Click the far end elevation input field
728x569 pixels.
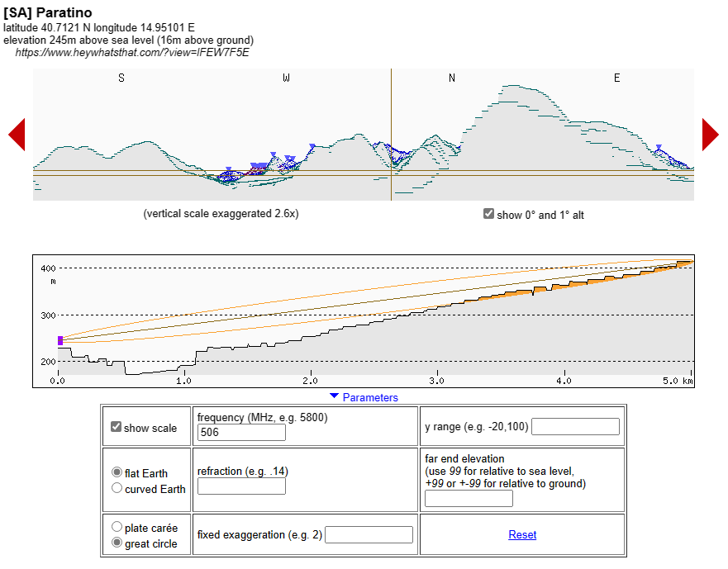coord(469,498)
